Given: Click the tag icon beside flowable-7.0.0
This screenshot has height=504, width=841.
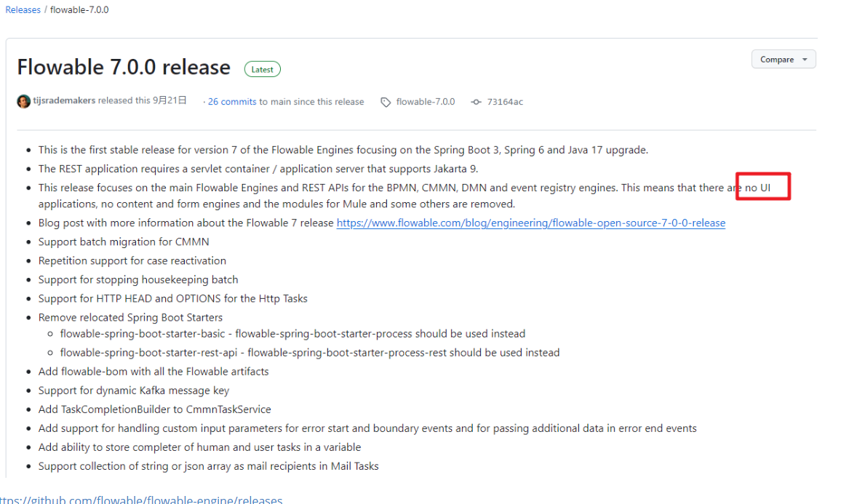Looking at the screenshot, I should click(x=386, y=102).
